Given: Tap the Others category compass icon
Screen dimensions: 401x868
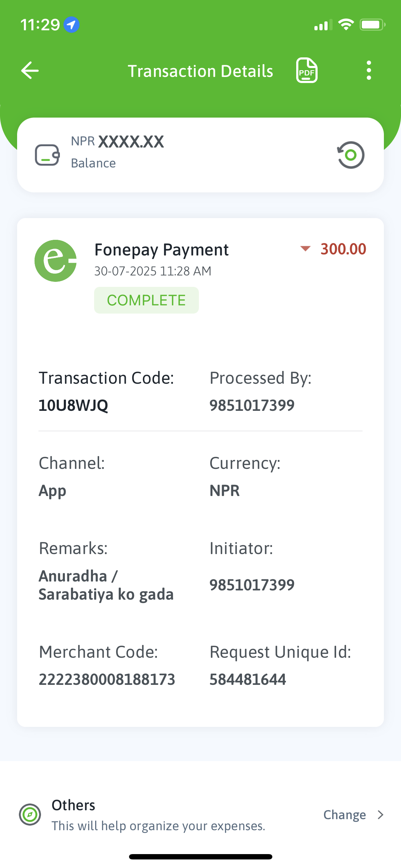Looking at the screenshot, I should (x=30, y=815).
